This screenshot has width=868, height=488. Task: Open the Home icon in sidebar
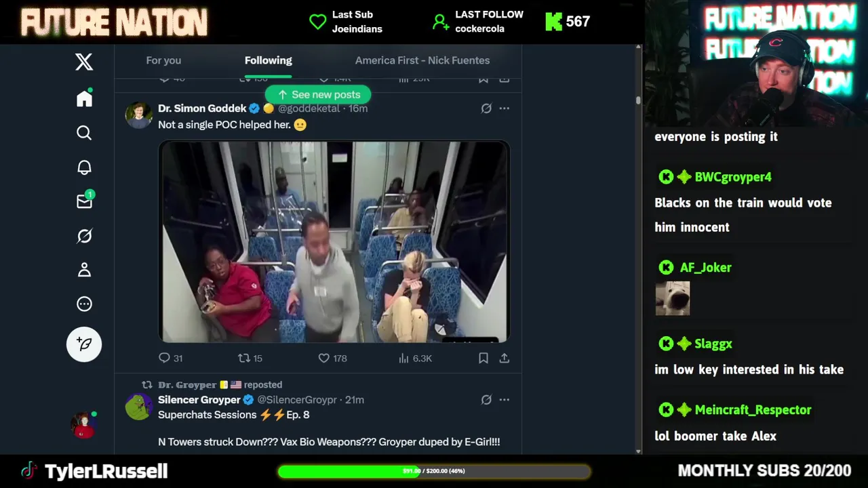(x=84, y=98)
